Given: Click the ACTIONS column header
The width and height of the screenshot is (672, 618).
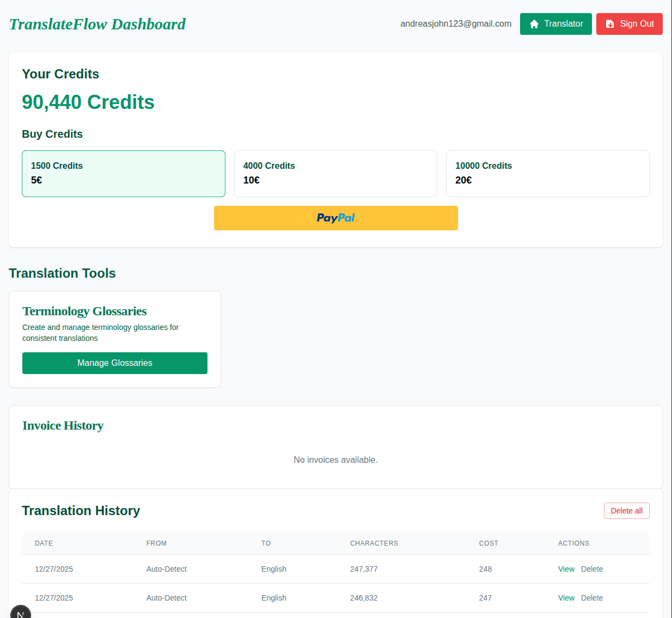Looking at the screenshot, I should 573,543.
